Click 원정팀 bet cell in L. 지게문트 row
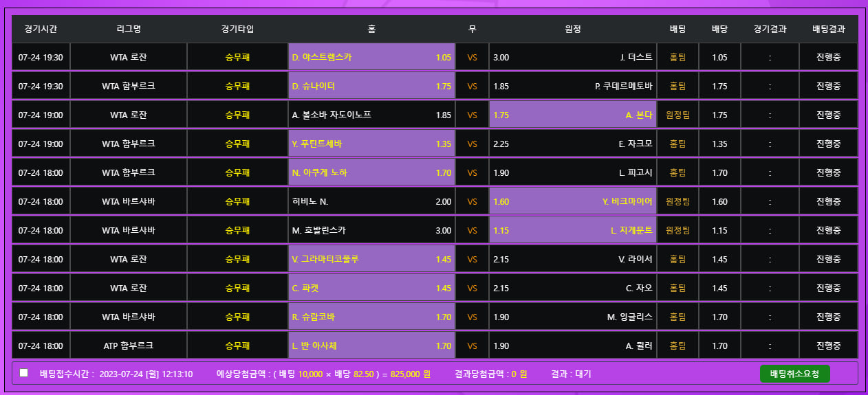 tap(677, 231)
